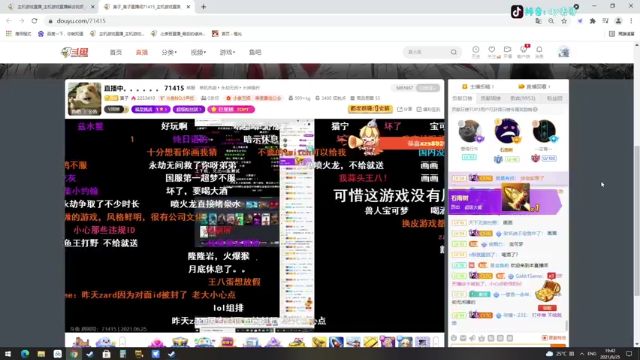Click the streamer's avatar thumbnail
This screenshot has width=640, height=360.
pos(84,98)
